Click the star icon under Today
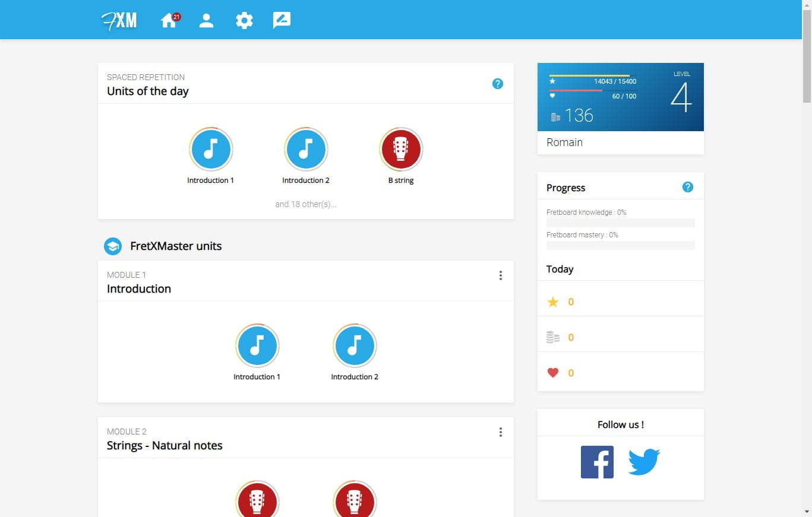Image resolution: width=812 pixels, height=517 pixels. 553,302
